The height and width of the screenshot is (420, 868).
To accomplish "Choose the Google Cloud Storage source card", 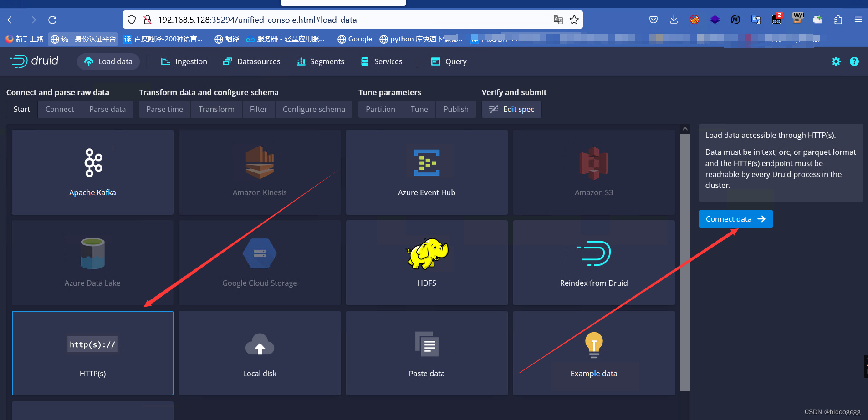I will click(x=260, y=263).
